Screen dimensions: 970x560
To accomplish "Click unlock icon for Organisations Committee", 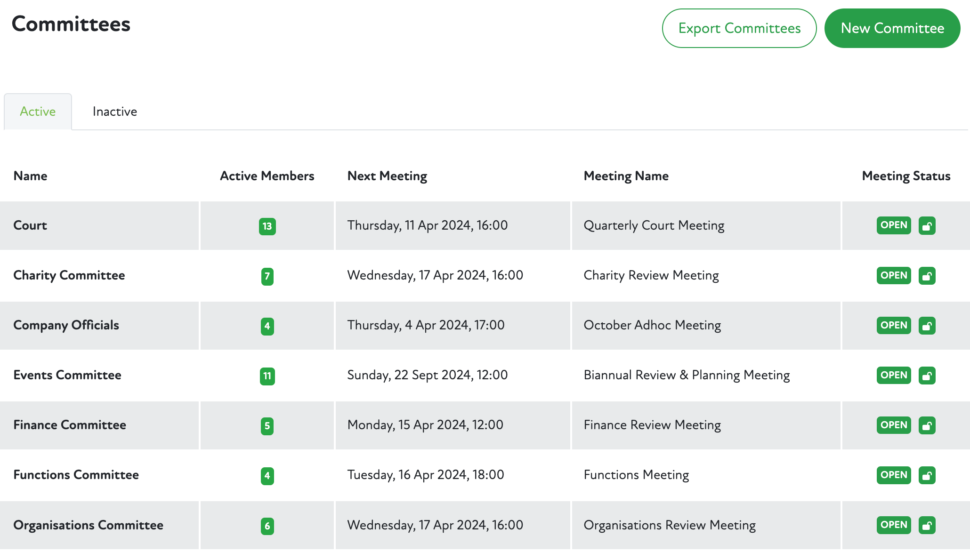I will click(x=927, y=525).
